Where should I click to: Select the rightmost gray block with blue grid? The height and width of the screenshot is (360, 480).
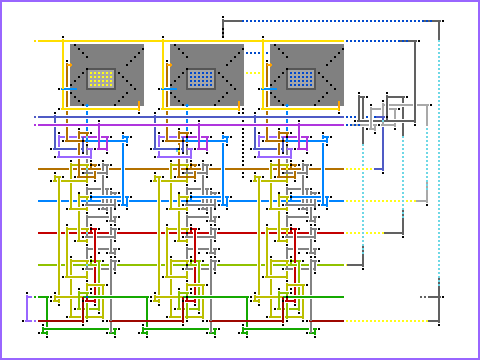pyautogui.click(x=307, y=75)
